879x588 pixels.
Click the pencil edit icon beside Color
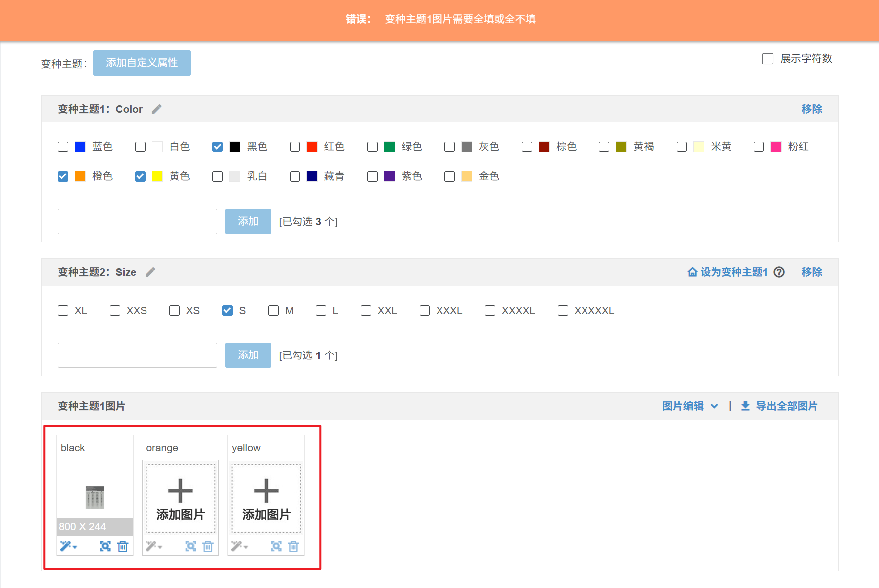tap(156, 109)
